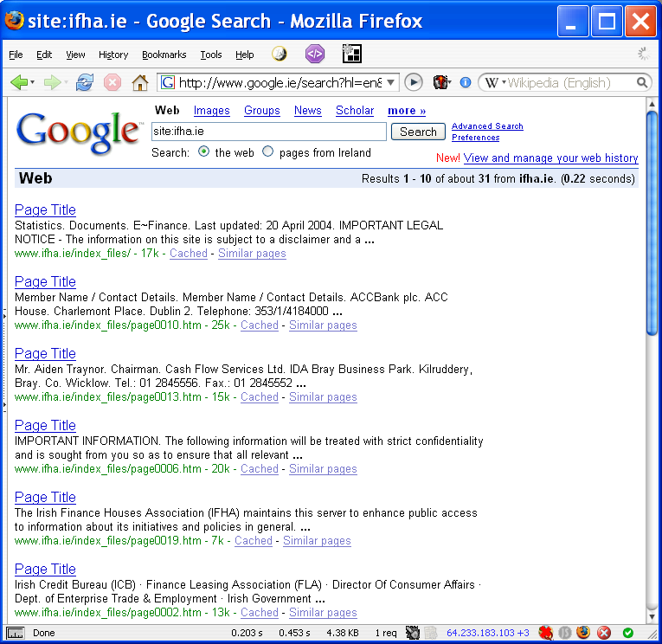
Task: Click the red X circle in status bar
Action: [x=604, y=633]
